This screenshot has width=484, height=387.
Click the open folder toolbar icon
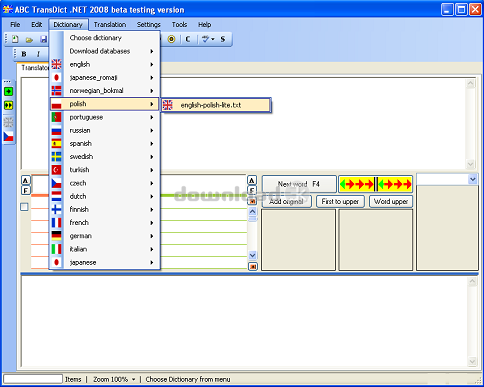click(29, 40)
